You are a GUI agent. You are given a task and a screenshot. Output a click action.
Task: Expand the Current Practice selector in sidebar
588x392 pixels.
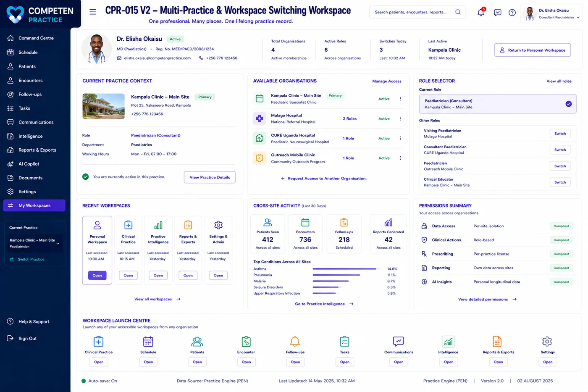click(58, 243)
